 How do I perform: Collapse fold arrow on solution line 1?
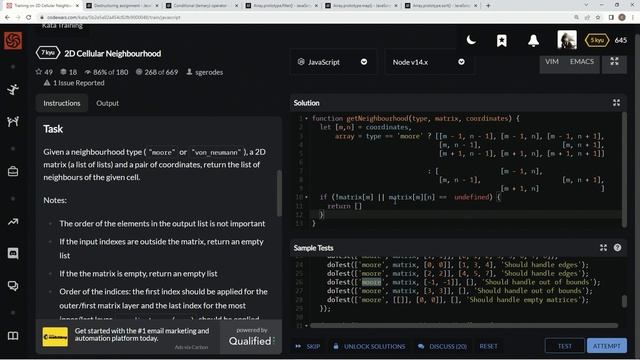click(x=306, y=119)
